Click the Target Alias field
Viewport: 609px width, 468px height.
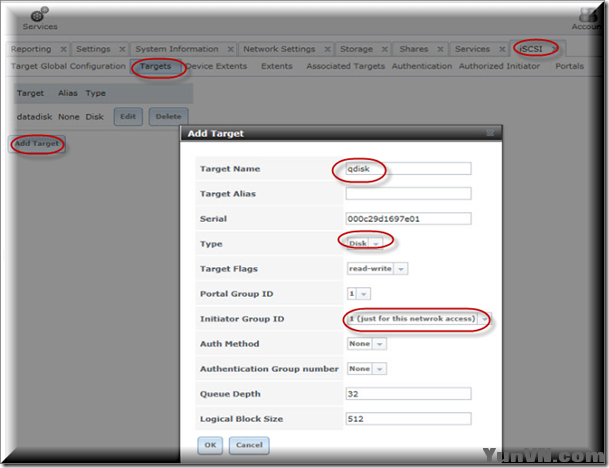(x=408, y=193)
